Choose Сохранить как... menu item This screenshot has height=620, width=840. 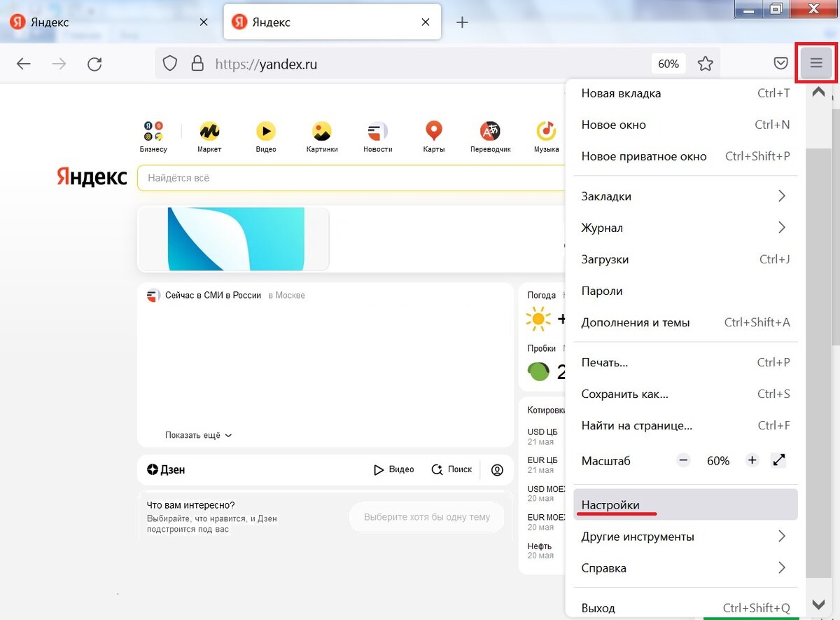(685, 394)
